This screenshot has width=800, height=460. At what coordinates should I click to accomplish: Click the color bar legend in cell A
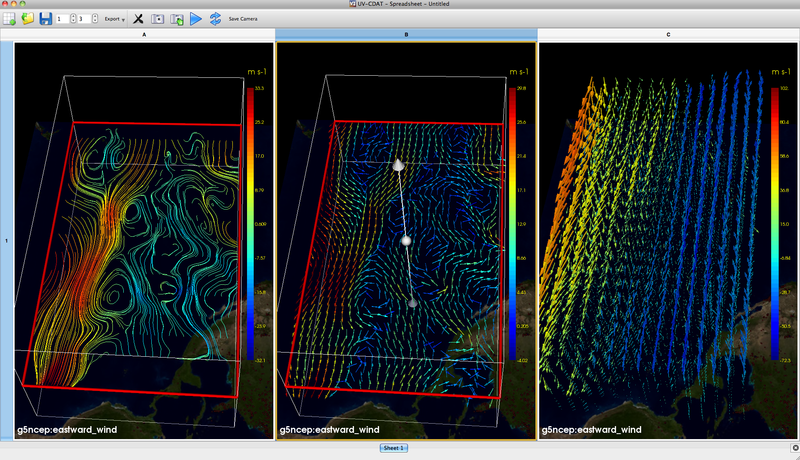(x=249, y=222)
